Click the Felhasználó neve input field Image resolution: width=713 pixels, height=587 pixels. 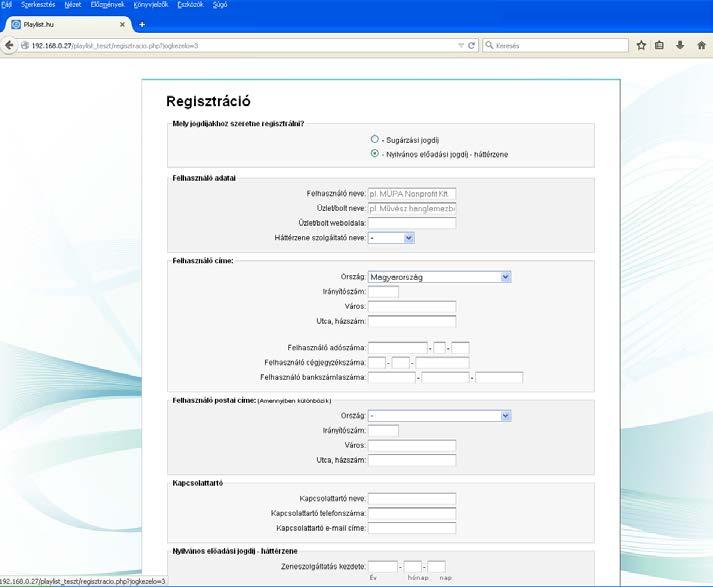click(412, 194)
